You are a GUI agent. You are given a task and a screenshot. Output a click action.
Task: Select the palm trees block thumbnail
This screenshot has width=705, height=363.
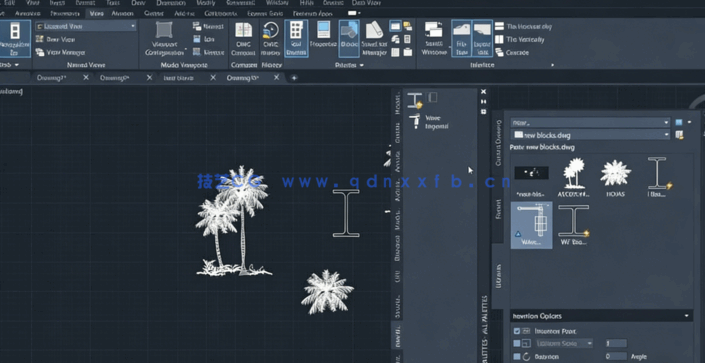[x=574, y=177]
